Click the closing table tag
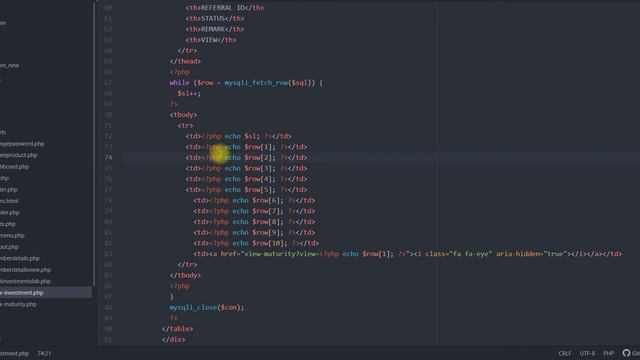The height and width of the screenshot is (360, 640). 178,329
